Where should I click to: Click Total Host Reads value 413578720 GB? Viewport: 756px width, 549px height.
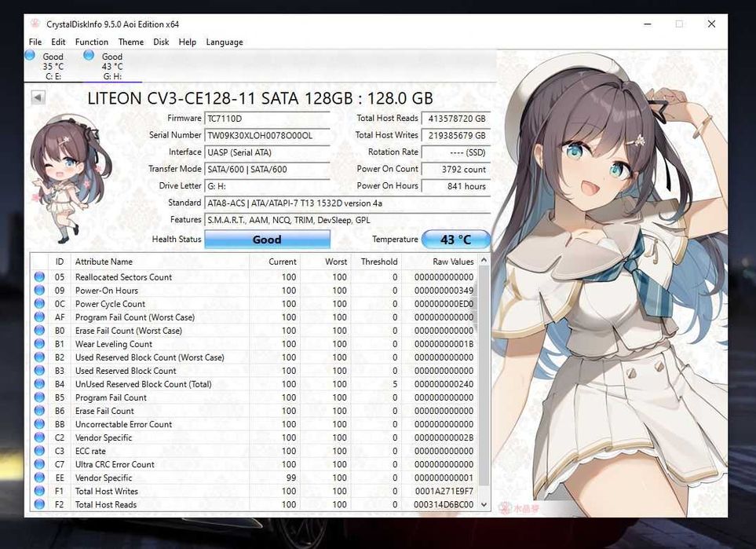455,118
